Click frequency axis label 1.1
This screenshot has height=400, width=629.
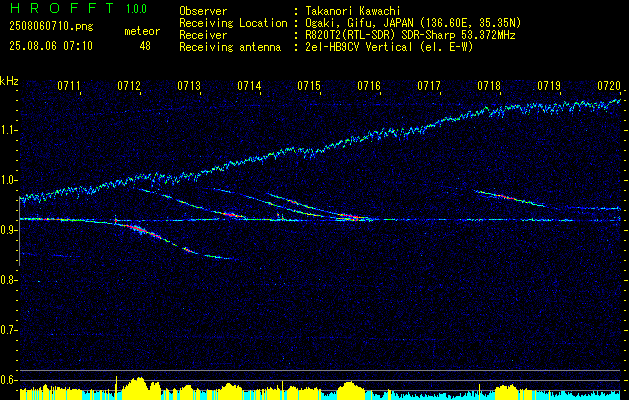tap(8, 130)
